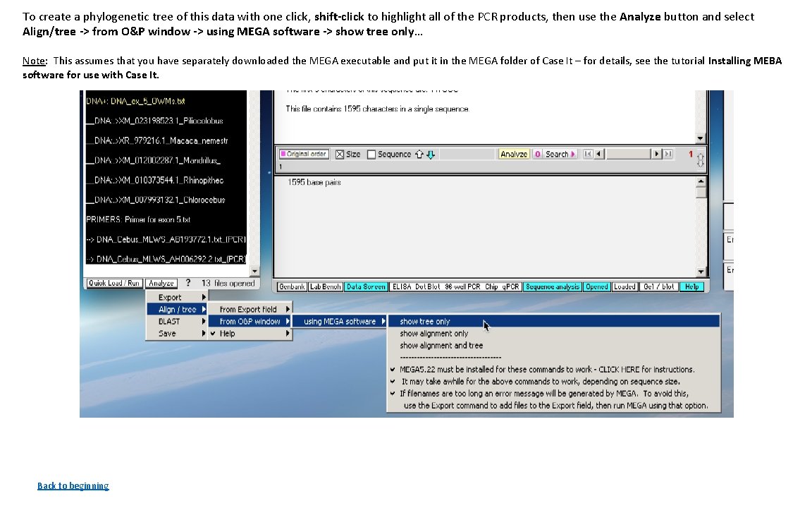Viewport: 812px width, 508px height.
Task: Click the Opened files icon
Action: pyautogui.click(x=597, y=286)
